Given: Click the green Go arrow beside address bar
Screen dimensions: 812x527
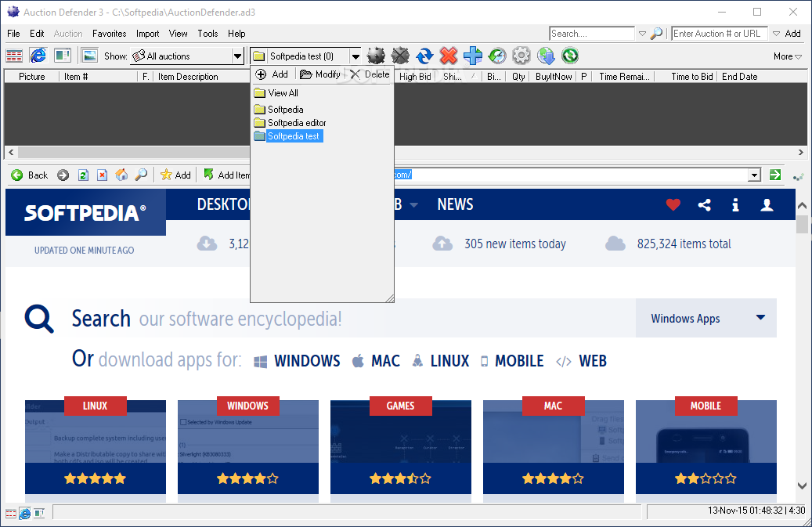Looking at the screenshot, I should tap(775, 175).
